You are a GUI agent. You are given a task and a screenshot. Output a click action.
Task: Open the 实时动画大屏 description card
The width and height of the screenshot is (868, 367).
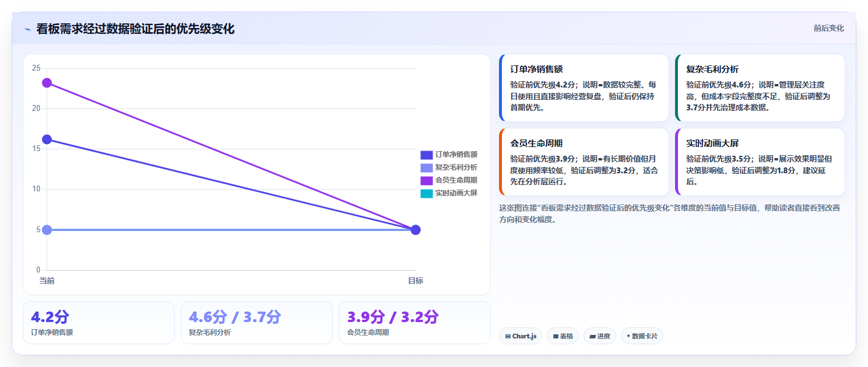point(760,162)
